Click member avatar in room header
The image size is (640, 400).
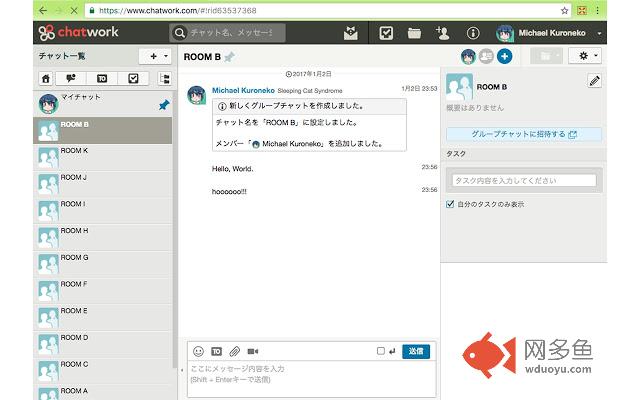468,56
